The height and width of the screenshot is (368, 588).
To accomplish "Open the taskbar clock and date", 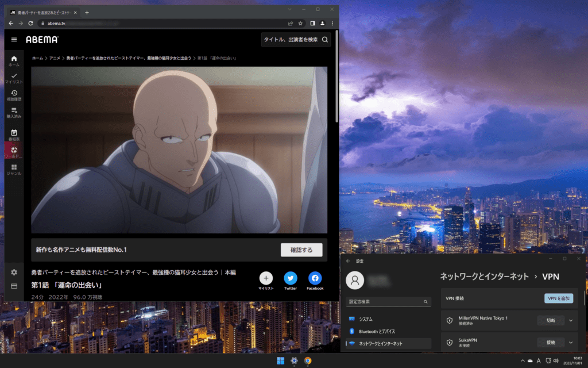I will point(572,361).
